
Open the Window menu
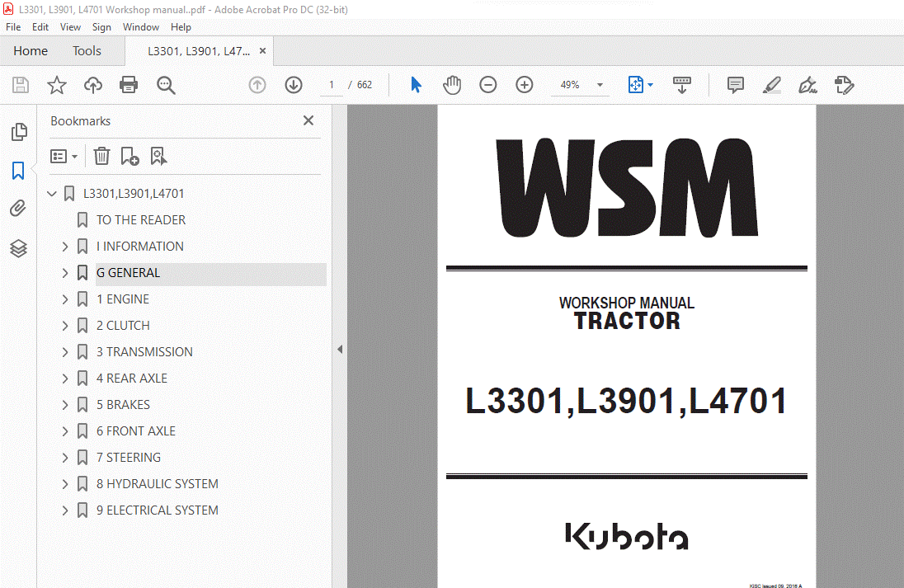pyautogui.click(x=141, y=27)
